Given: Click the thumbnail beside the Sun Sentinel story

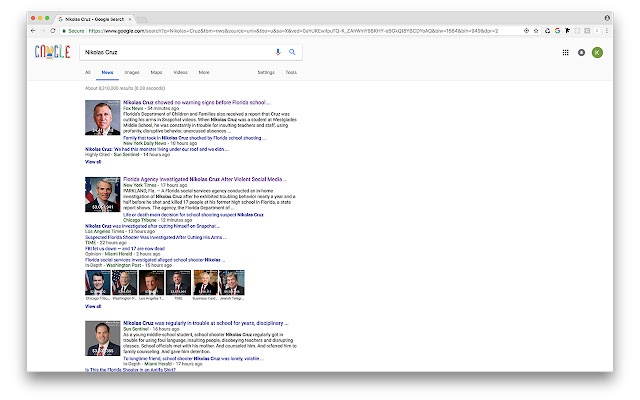Looking at the screenshot, I should [102, 338].
